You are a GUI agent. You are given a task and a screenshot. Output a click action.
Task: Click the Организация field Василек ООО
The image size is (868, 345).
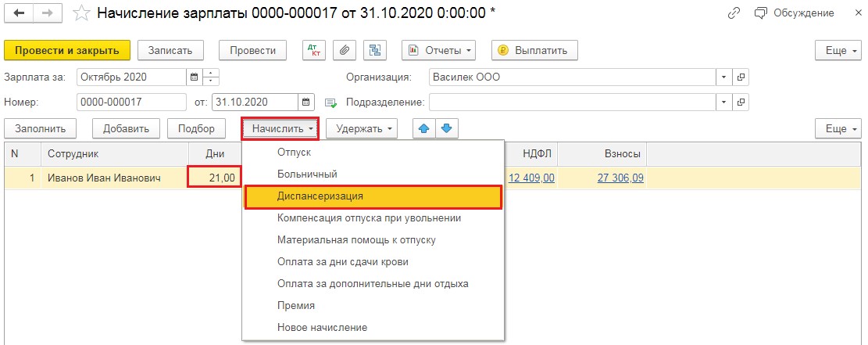(573, 77)
